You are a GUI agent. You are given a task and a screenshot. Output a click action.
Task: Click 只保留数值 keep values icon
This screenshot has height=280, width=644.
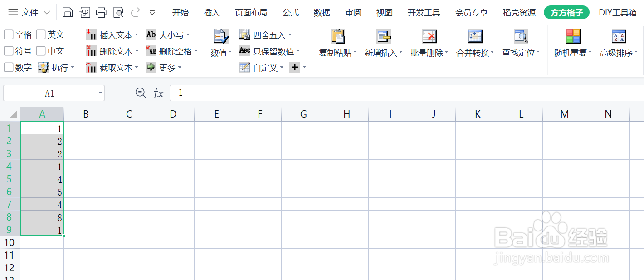coord(245,51)
